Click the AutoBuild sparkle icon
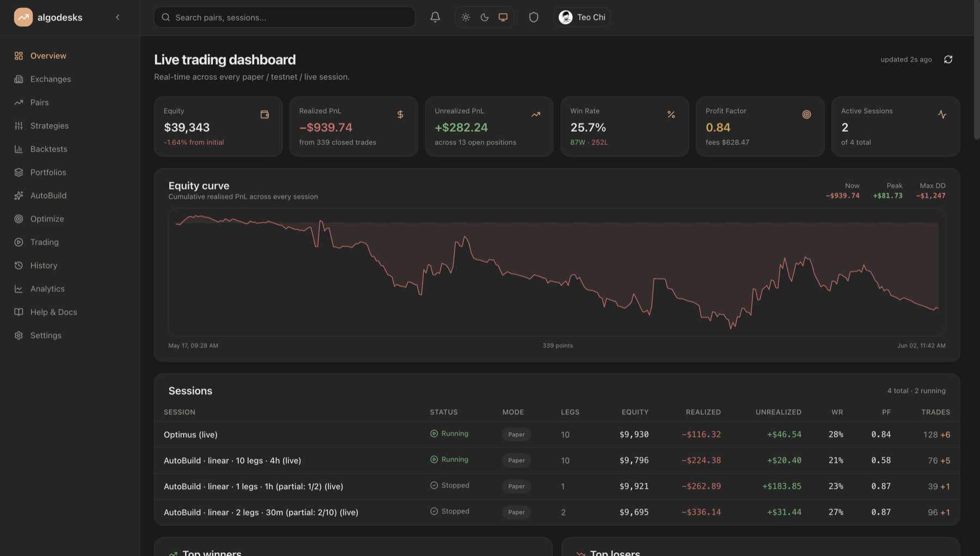Screen dimensions: 980x556 coord(19,196)
